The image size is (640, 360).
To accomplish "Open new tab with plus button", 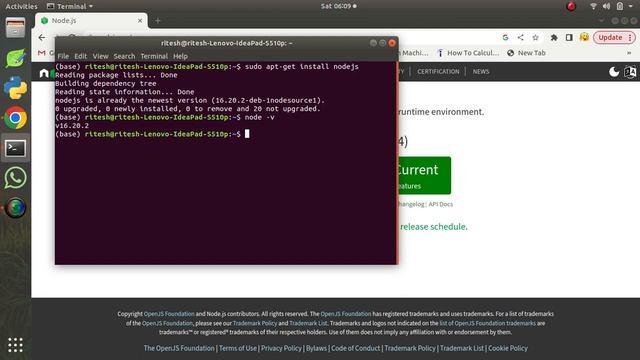I will tap(158, 20).
